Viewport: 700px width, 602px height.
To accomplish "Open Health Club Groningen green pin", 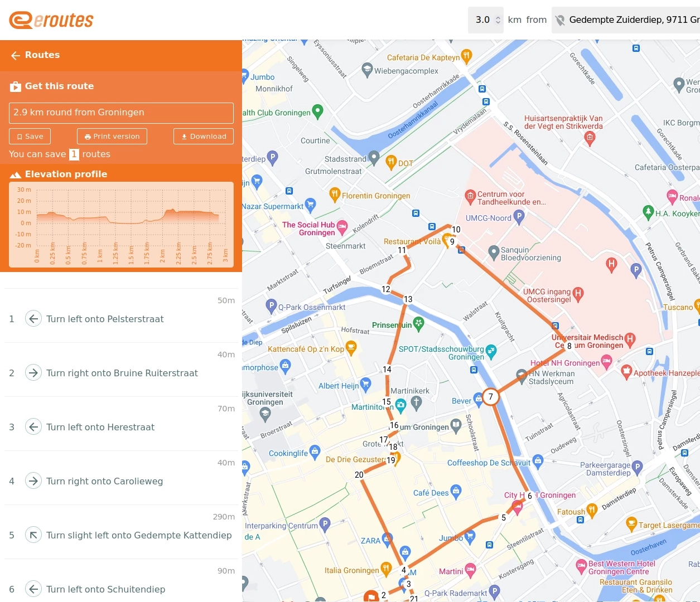I will (x=317, y=111).
